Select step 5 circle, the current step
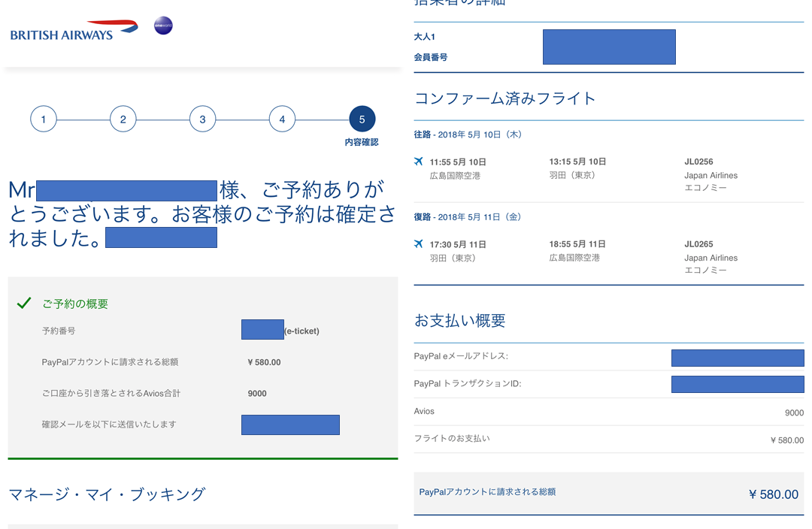The image size is (812, 529). tap(362, 119)
